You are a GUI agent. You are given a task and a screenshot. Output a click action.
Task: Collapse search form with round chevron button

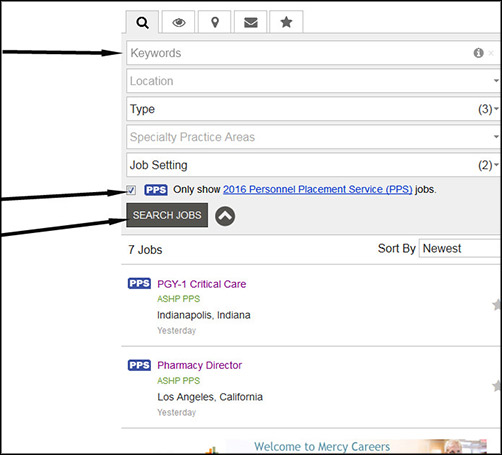point(225,216)
